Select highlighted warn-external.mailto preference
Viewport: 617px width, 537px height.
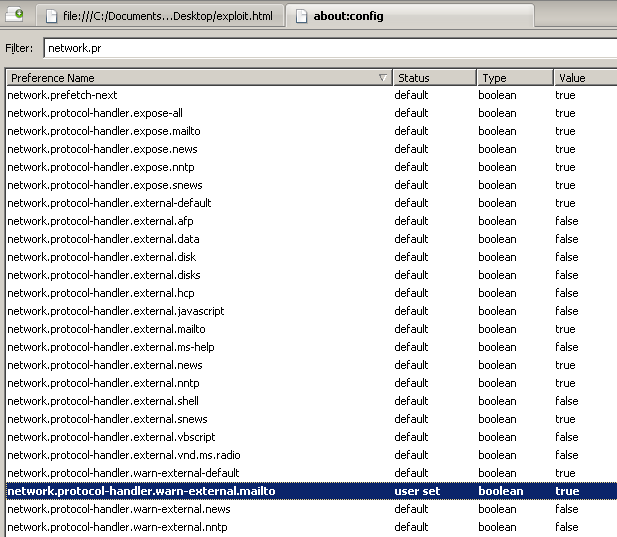point(311,491)
